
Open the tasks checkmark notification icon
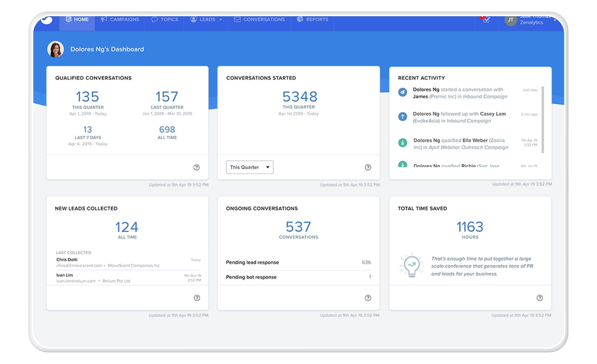point(487,19)
